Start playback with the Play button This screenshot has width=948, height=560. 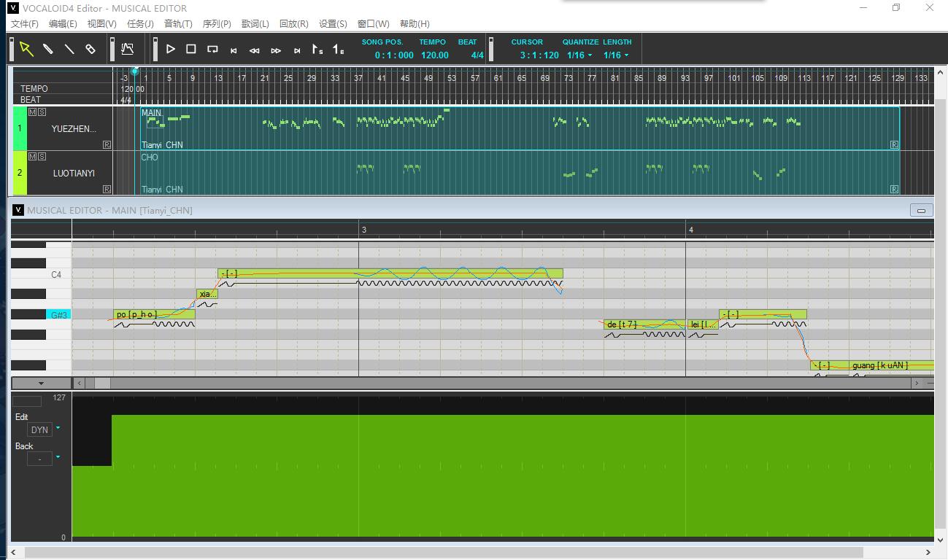click(x=170, y=49)
